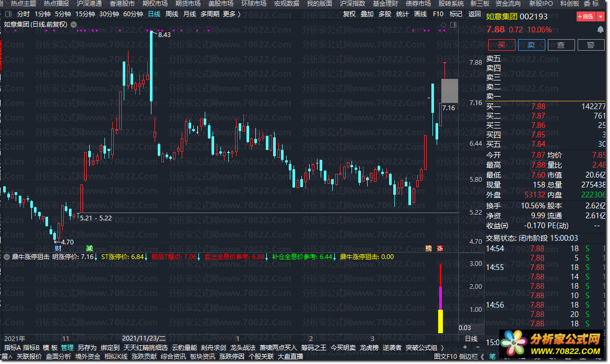Expand 更多 period options
610x364 pixels.
point(231,14)
